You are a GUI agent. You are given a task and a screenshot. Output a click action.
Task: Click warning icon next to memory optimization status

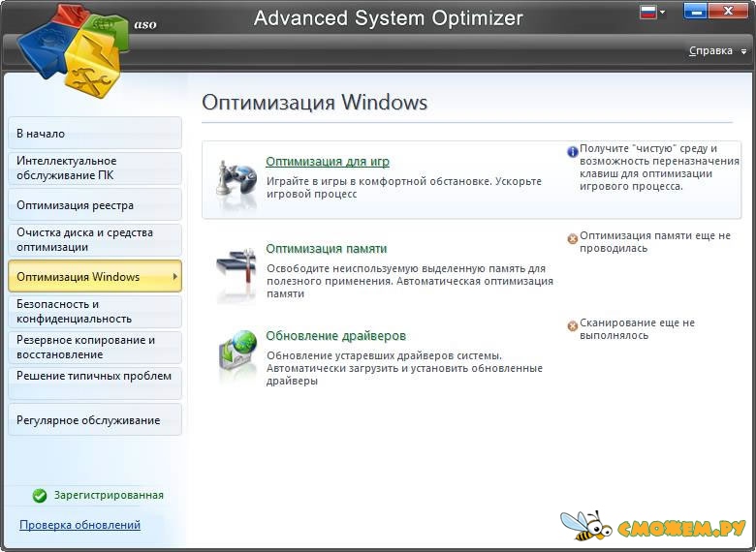pyautogui.click(x=572, y=239)
